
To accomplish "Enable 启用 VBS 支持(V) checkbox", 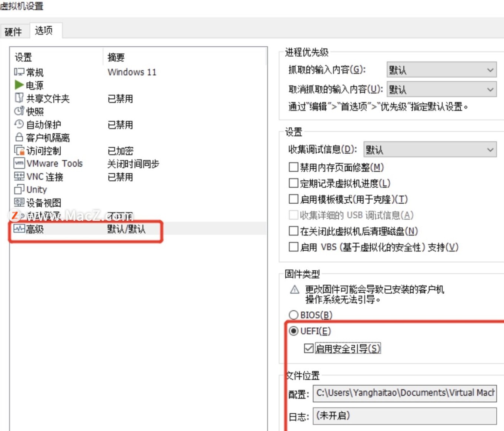I will click(x=293, y=247).
